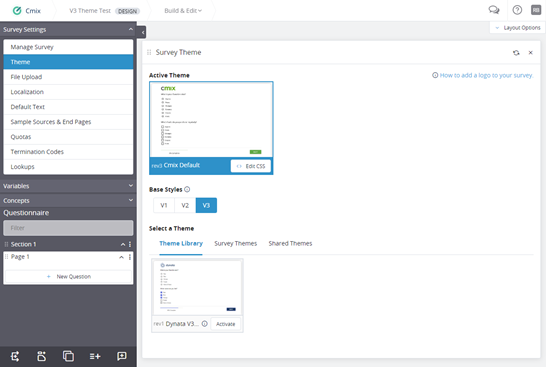Expand the Concepts section
Image resolution: width=546 pixels, height=367 pixels.
pyautogui.click(x=131, y=200)
